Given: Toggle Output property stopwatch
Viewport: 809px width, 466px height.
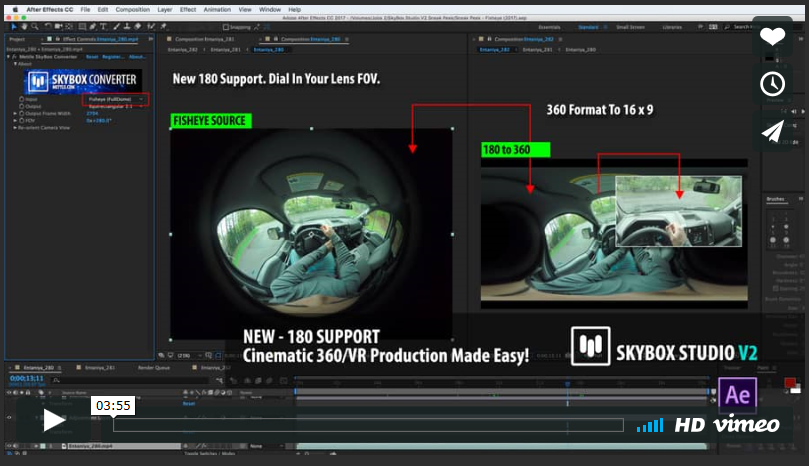Looking at the screenshot, I should click(22, 106).
